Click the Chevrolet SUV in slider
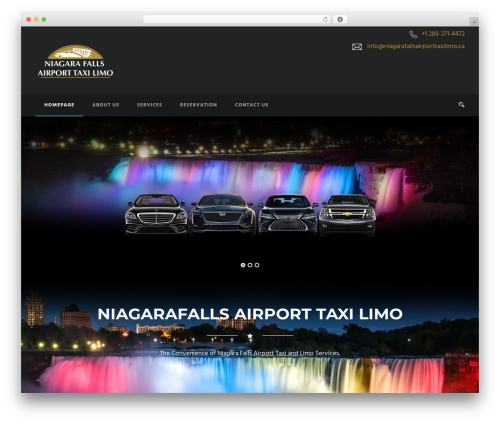Viewport: 500px width, 423px height. pos(347,215)
